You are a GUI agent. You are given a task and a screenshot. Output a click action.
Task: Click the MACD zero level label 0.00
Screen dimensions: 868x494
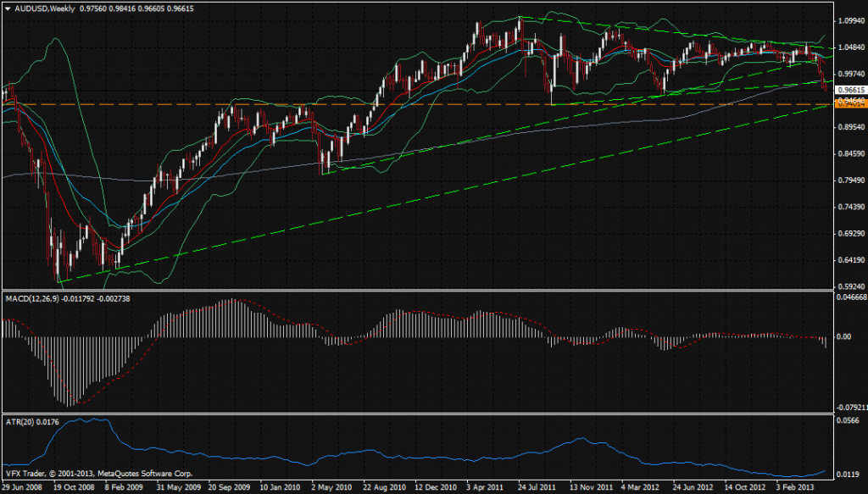pyautogui.click(x=843, y=336)
